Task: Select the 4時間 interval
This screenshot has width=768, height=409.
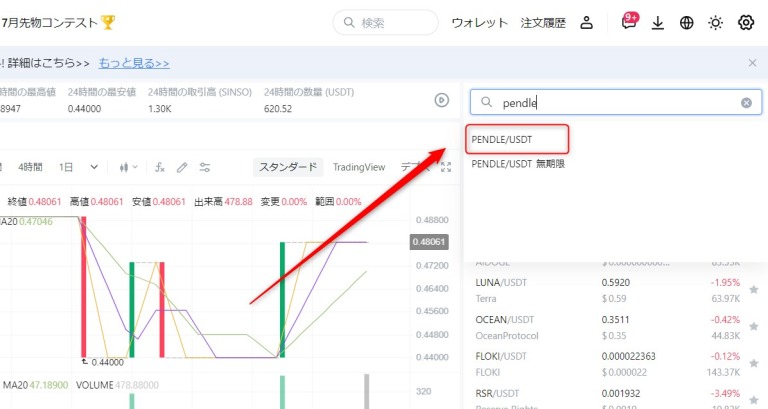Action: pyautogui.click(x=30, y=168)
